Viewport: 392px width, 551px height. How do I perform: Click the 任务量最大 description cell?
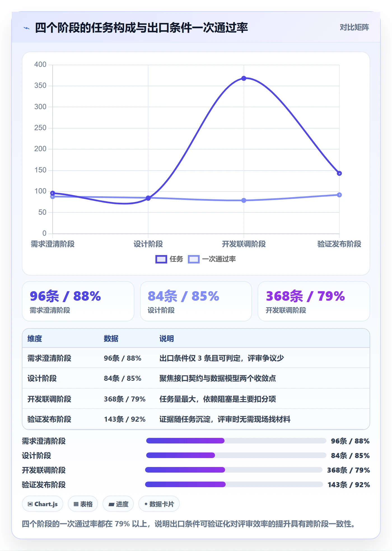click(218, 399)
